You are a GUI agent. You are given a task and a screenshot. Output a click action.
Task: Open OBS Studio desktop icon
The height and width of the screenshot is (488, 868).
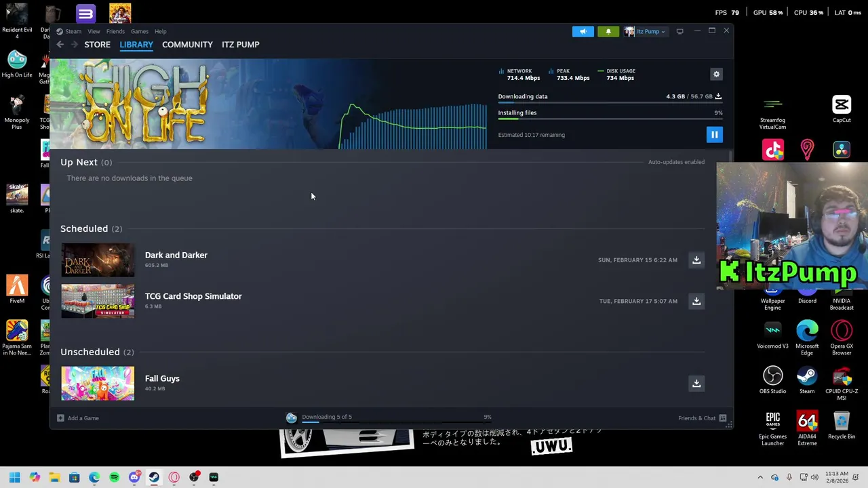pos(772,380)
